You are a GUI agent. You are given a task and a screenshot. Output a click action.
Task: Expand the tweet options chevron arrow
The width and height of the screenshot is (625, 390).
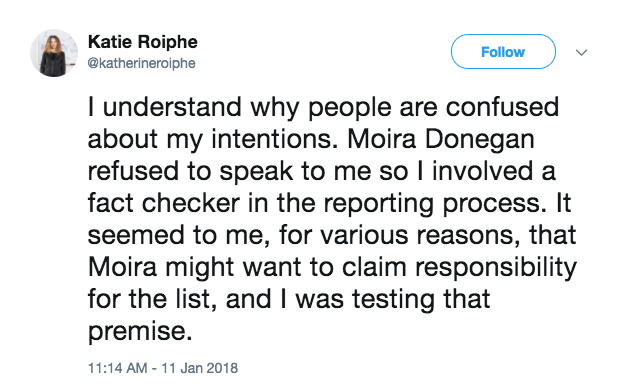(582, 52)
